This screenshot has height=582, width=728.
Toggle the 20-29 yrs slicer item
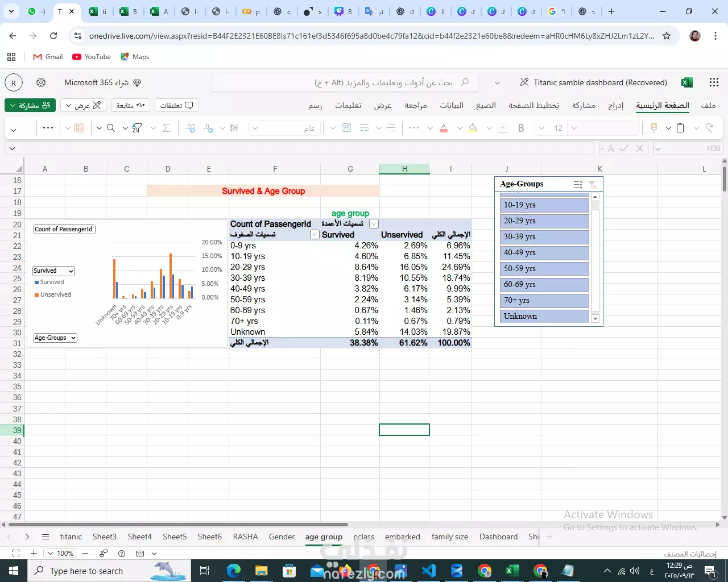click(x=544, y=221)
